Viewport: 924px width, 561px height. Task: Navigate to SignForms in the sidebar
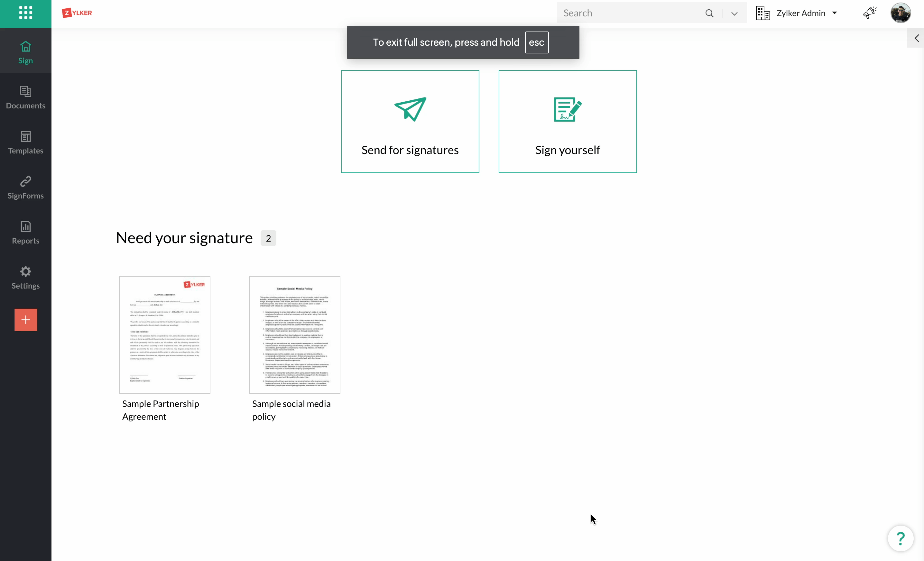25,187
